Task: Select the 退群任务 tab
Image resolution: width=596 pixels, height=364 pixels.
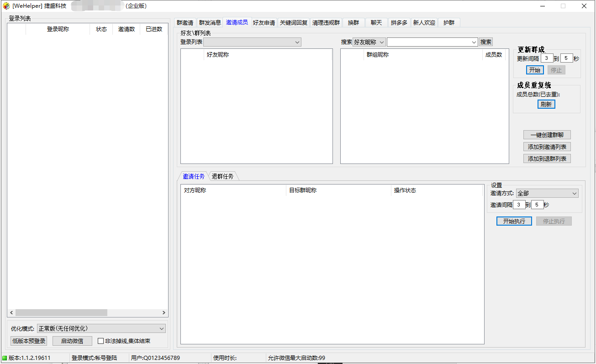Action: 222,177
